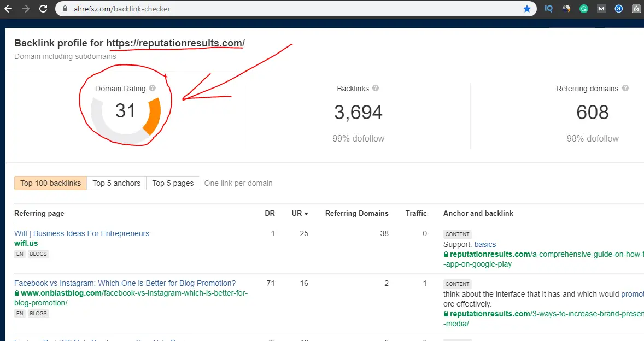
Task: Open the www.onblastblog.com URL link
Action: (131, 298)
